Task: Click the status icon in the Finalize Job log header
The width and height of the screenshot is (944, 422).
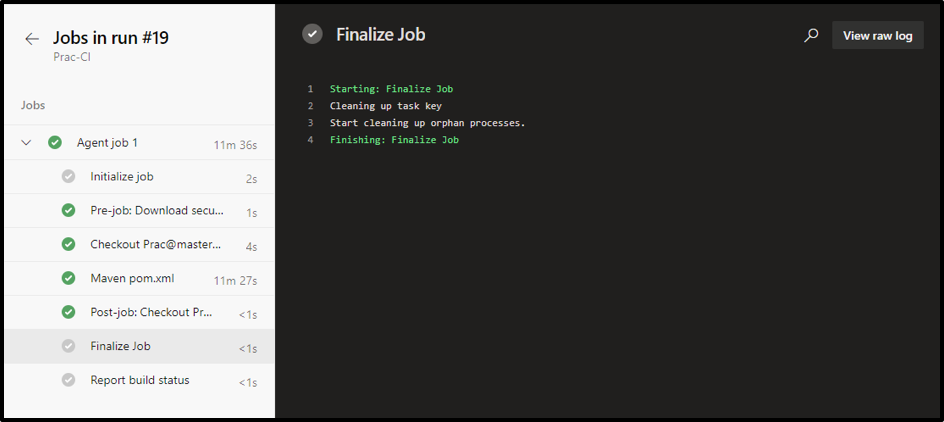Action: pos(313,34)
